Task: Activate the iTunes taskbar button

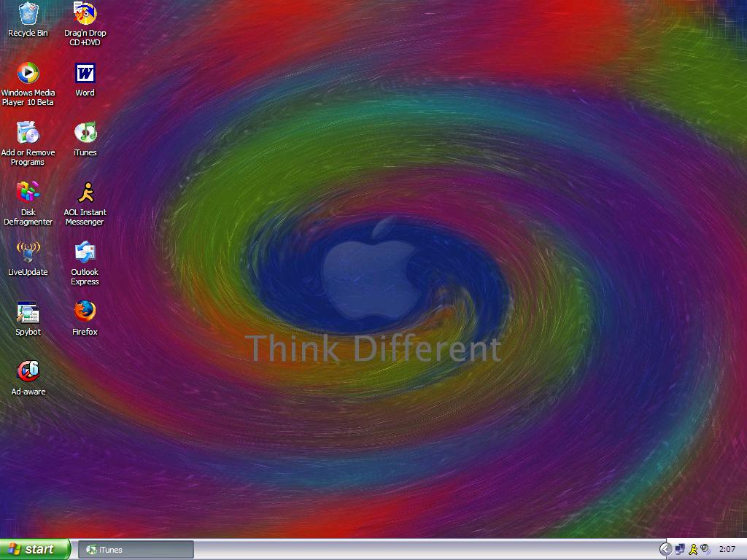Action: tap(136, 550)
